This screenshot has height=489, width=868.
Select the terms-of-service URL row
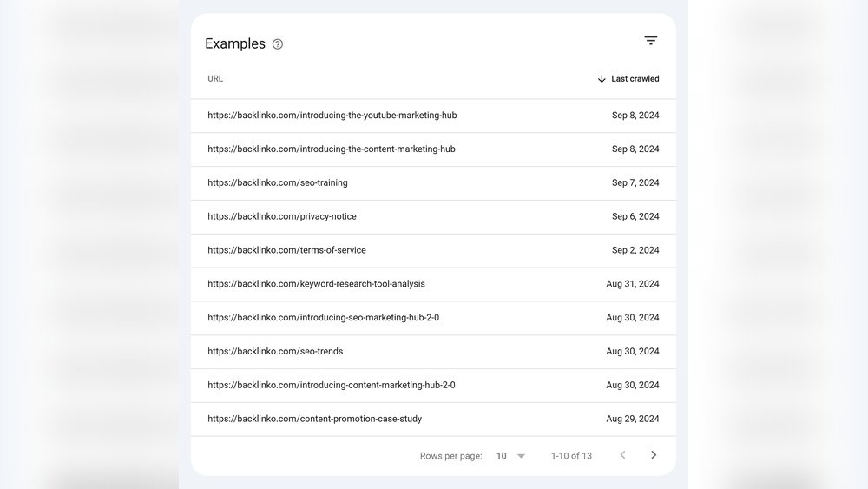[433, 250]
